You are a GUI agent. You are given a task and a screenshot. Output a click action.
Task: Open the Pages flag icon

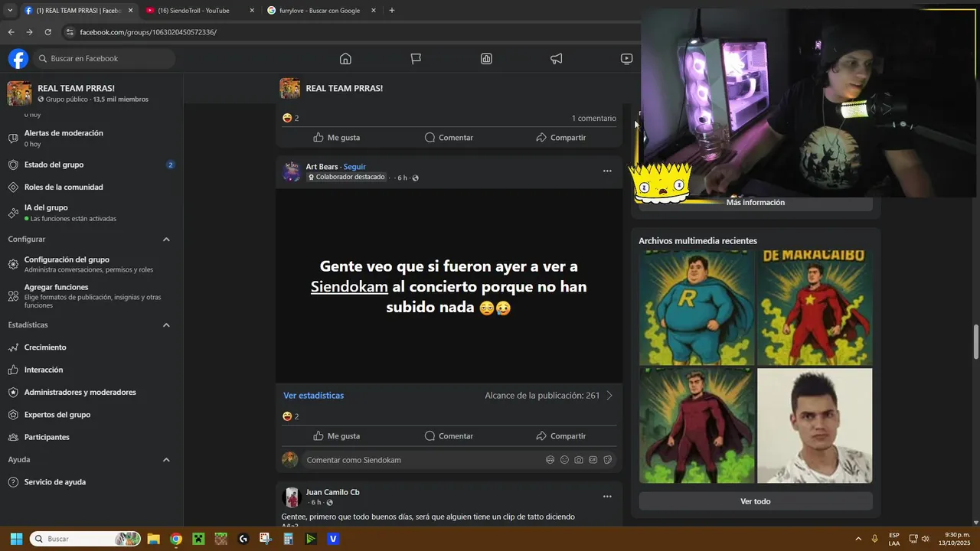point(416,59)
